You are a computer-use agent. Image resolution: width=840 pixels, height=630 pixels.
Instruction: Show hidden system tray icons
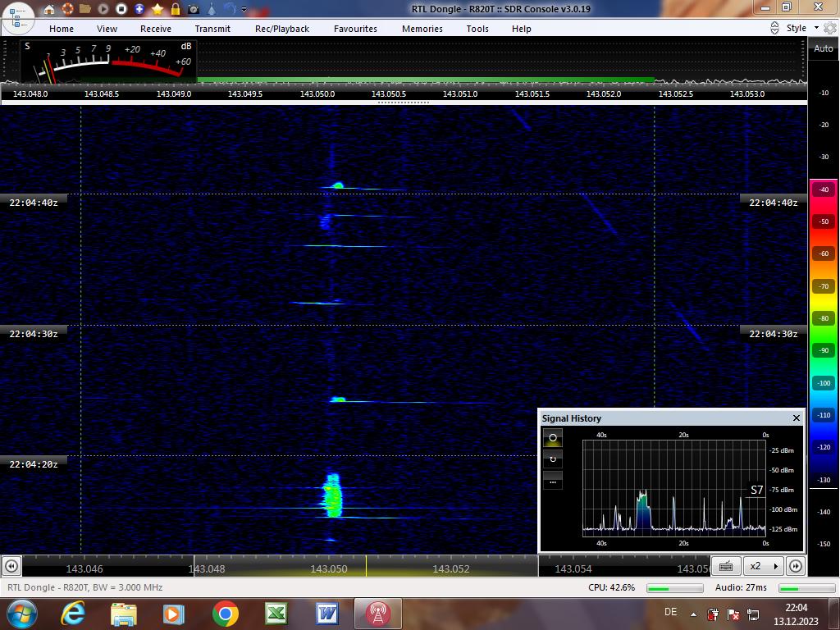[693, 614]
